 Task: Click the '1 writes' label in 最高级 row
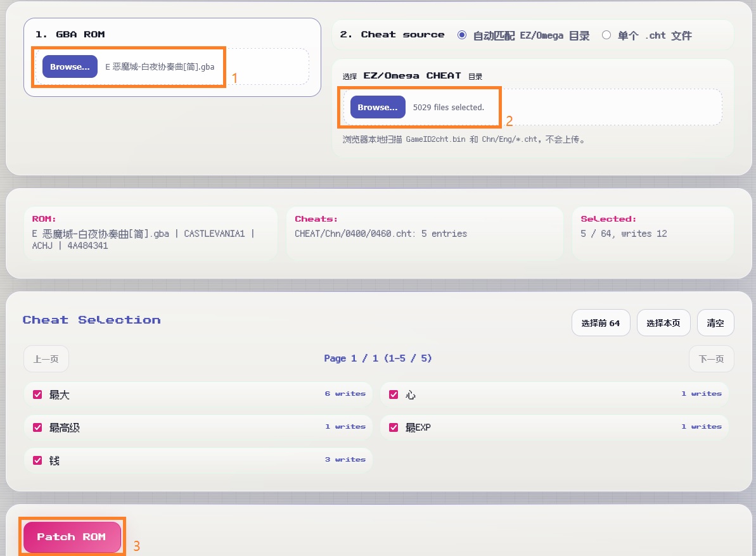pos(345,426)
